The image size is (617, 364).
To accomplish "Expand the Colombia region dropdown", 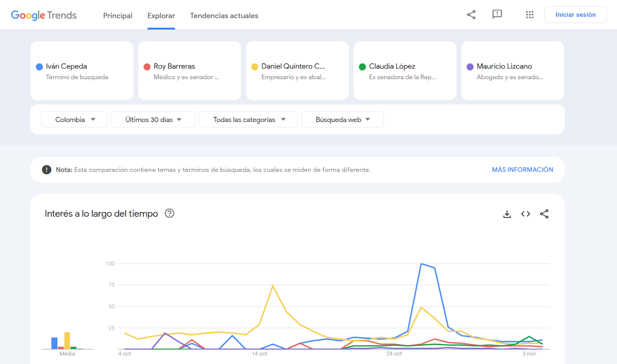I will tap(74, 119).
